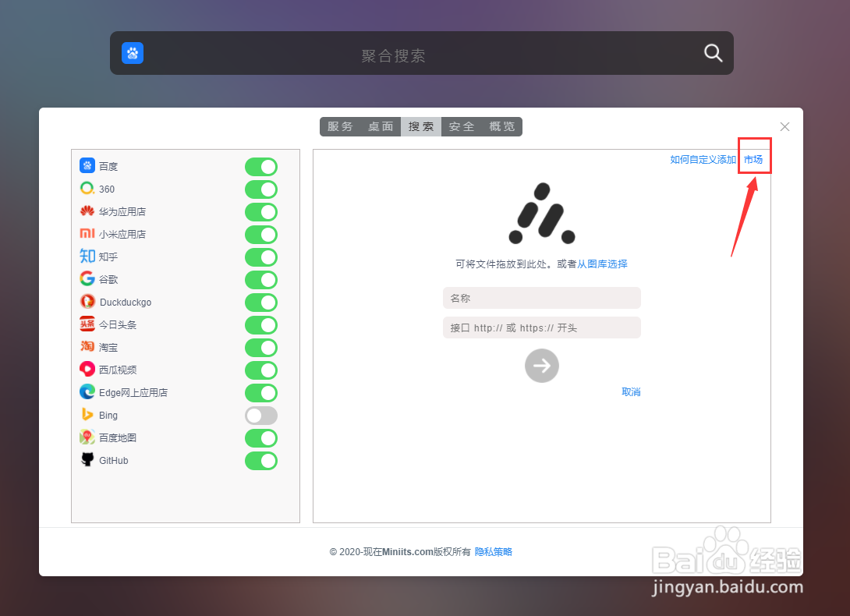Turn off the 西瓜视频 toggle
This screenshot has width=850, height=616.
pyautogui.click(x=261, y=370)
